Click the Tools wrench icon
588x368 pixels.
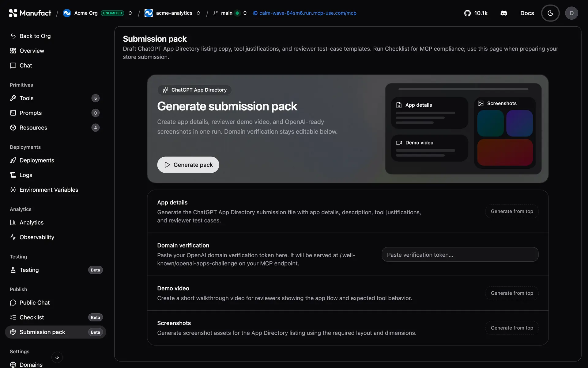click(x=13, y=98)
